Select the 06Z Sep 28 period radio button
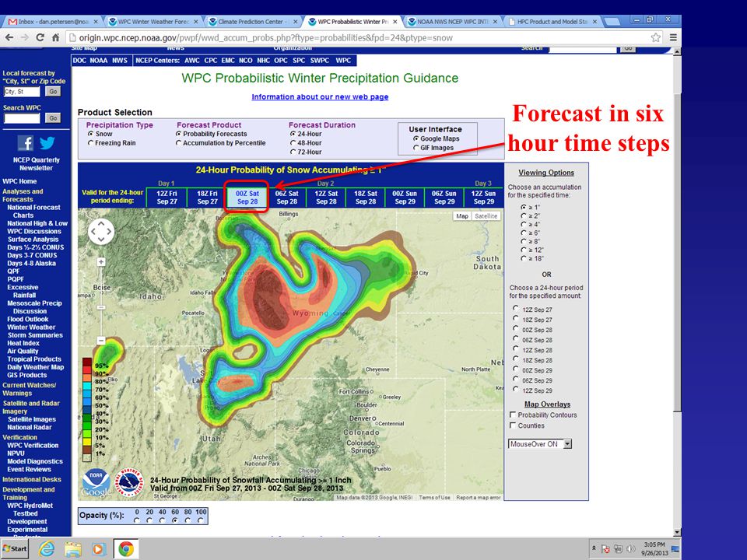The image size is (747, 560). [516, 339]
